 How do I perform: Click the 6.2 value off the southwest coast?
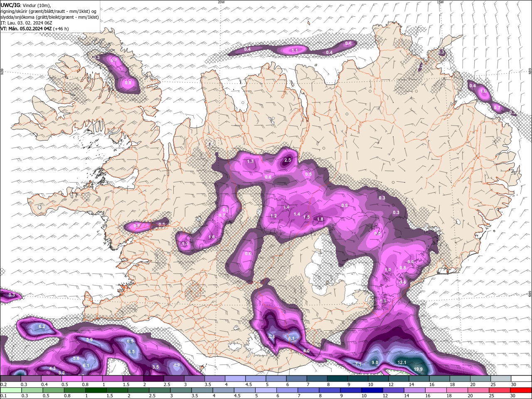coord(42,326)
